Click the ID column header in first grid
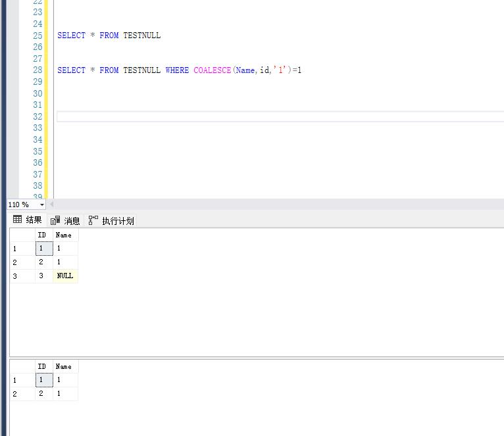 [x=42, y=235]
